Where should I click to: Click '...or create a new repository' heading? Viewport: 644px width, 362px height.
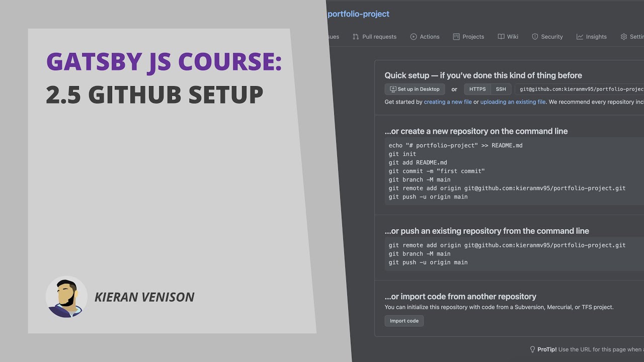point(476,131)
